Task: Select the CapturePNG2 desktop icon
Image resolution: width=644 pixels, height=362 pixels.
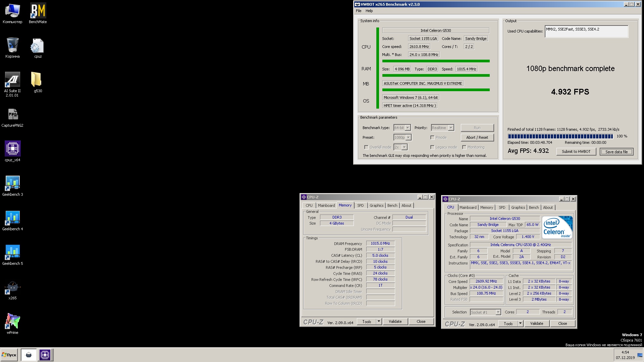Action: (12, 117)
